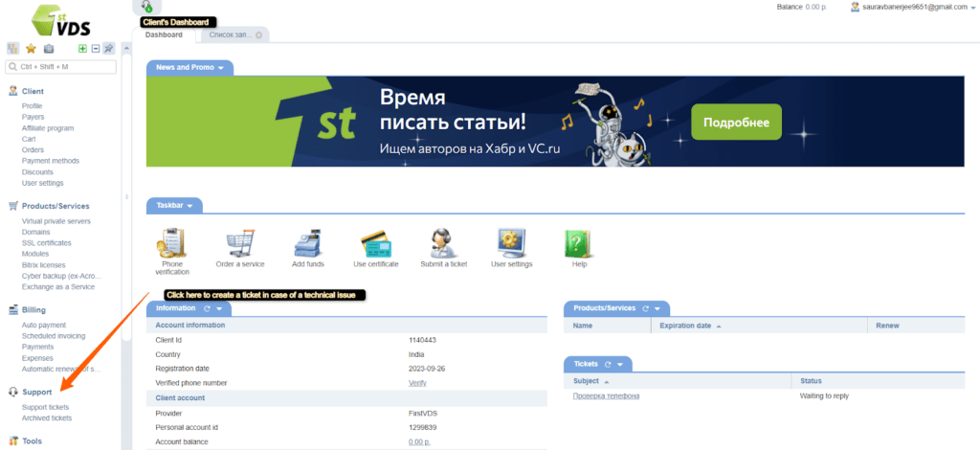Open Domains menu item
Viewport: 980px width, 450px height.
pos(35,232)
